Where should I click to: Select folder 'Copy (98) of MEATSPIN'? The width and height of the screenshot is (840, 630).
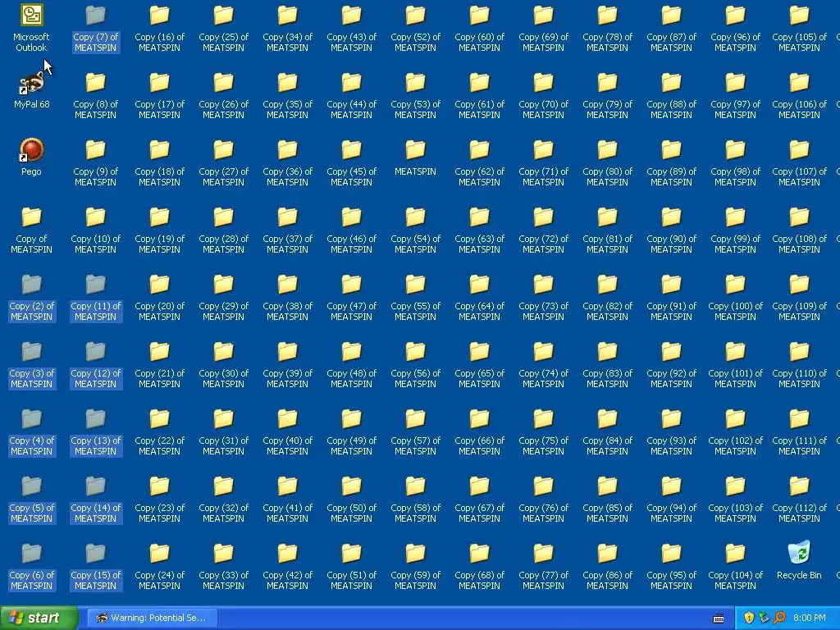(735, 162)
